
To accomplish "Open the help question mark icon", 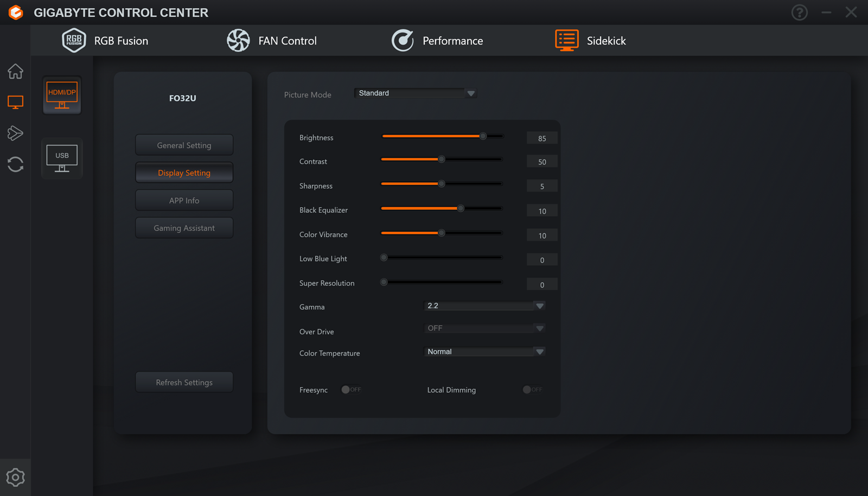I will [799, 12].
